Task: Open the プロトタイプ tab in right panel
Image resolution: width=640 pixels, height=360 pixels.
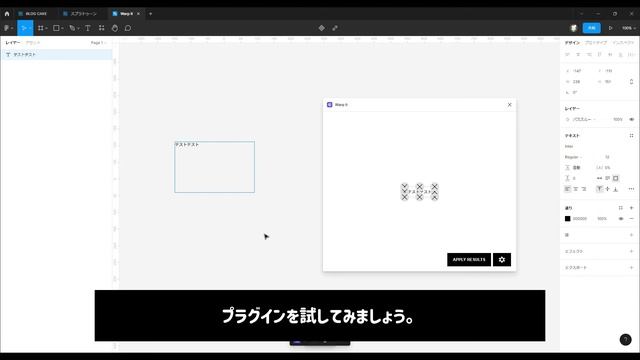Action: coord(596,43)
